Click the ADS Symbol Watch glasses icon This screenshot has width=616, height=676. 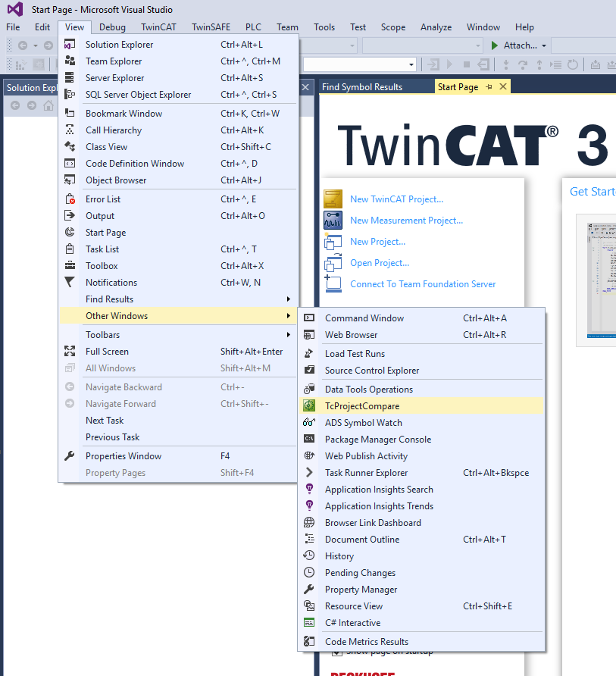click(x=309, y=423)
